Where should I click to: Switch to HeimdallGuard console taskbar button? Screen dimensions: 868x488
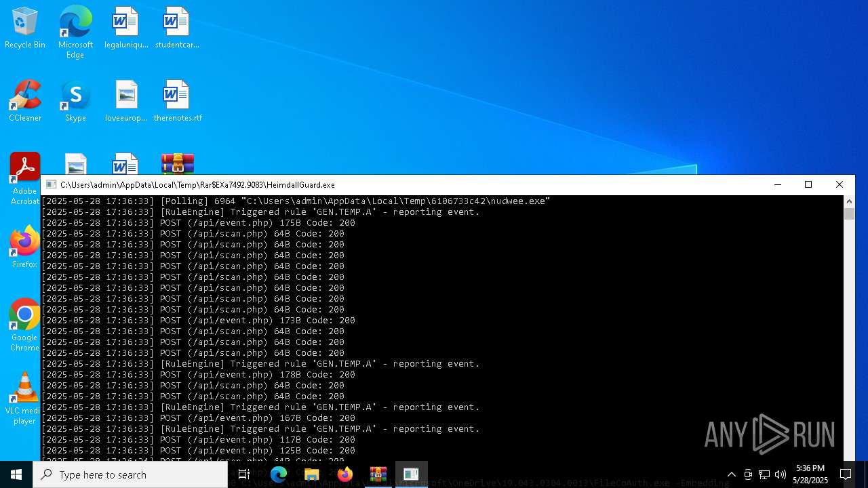pyautogui.click(x=411, y=474)
